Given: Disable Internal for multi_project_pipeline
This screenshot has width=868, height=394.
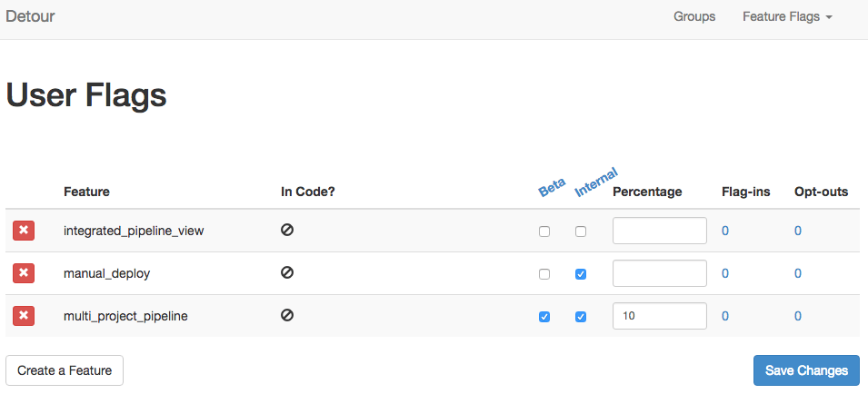Looking at the screenshot, I should 581,317.
